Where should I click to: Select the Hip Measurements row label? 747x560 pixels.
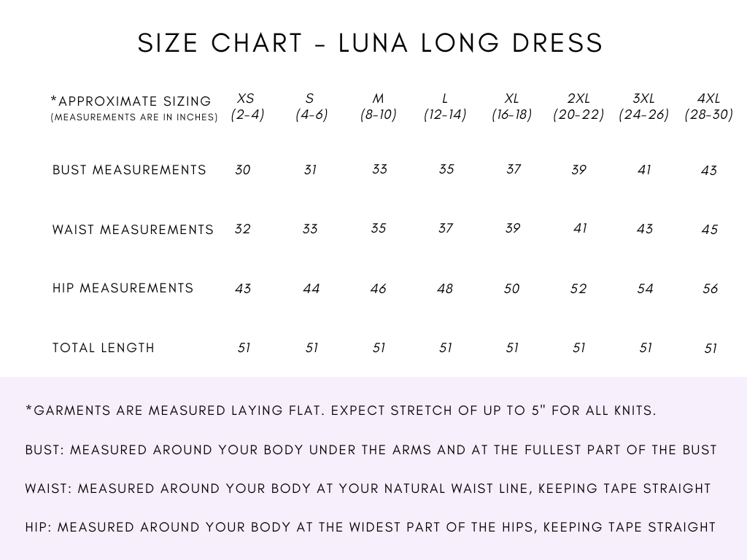click(x=123, y=288)
